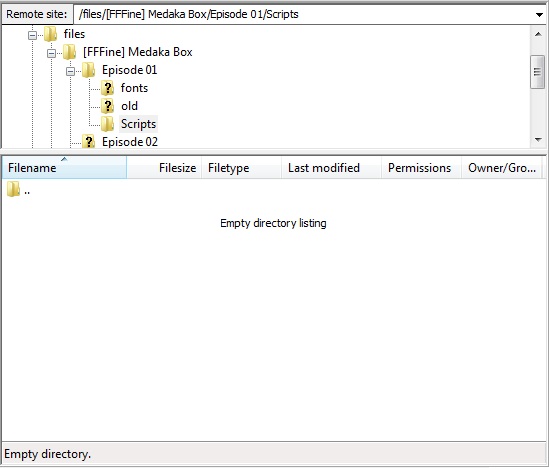The height and width of the screenshot is (468, 549).
Task: Click the Permissions column header
Action: (422, 168)
